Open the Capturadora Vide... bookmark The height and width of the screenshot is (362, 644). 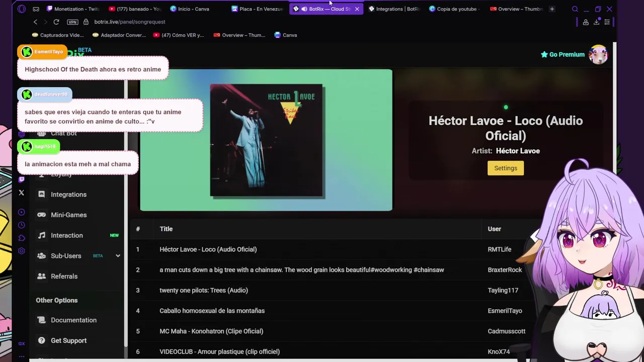tap(57, 35)
